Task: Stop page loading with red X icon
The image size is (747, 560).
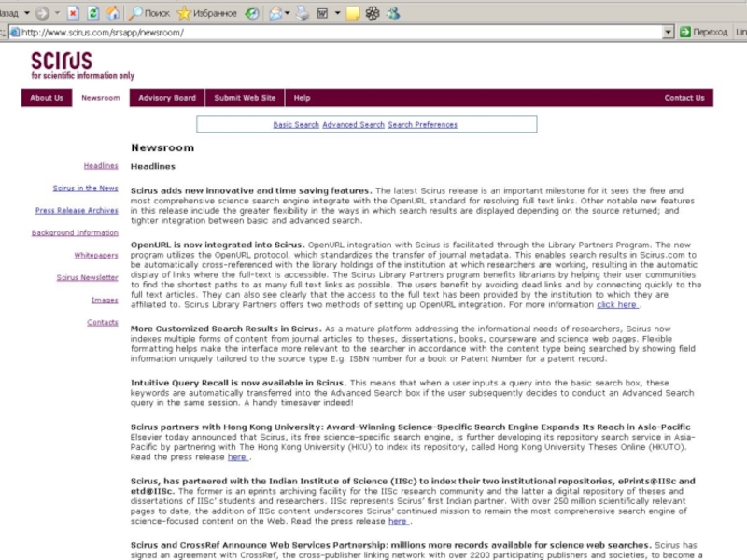Action: pos(73,13)
